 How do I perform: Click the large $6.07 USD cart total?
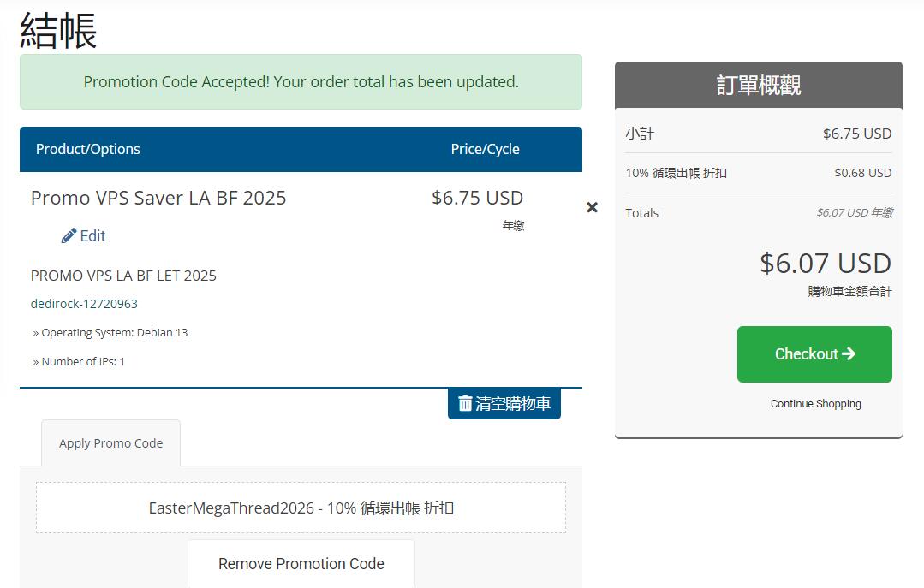click(x=825, y=263)
